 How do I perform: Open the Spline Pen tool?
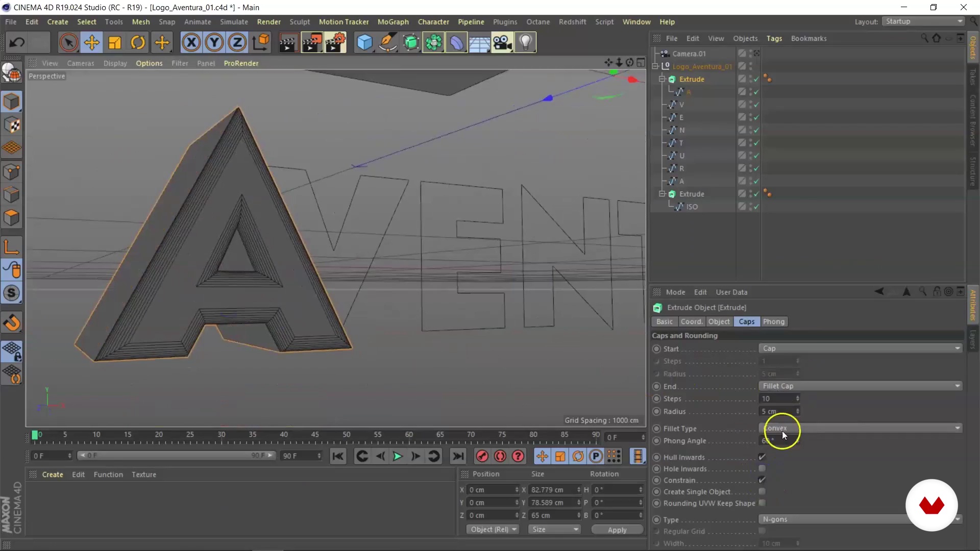point(388,42)
